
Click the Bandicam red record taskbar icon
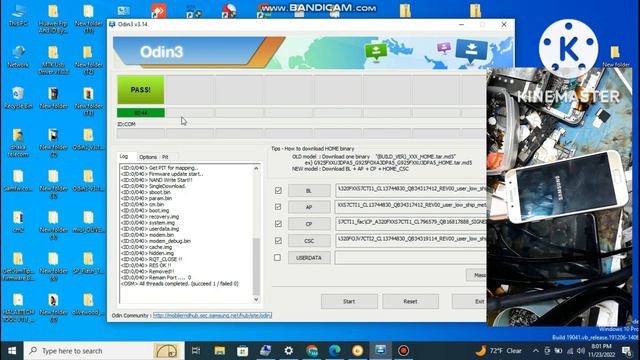[x=403, y=351]
